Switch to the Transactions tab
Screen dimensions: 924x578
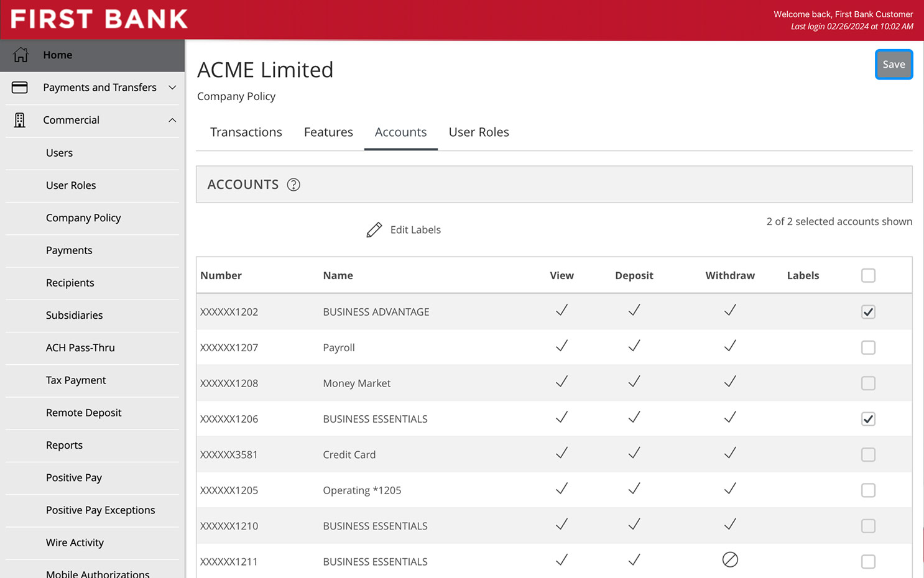click(246, 132)
